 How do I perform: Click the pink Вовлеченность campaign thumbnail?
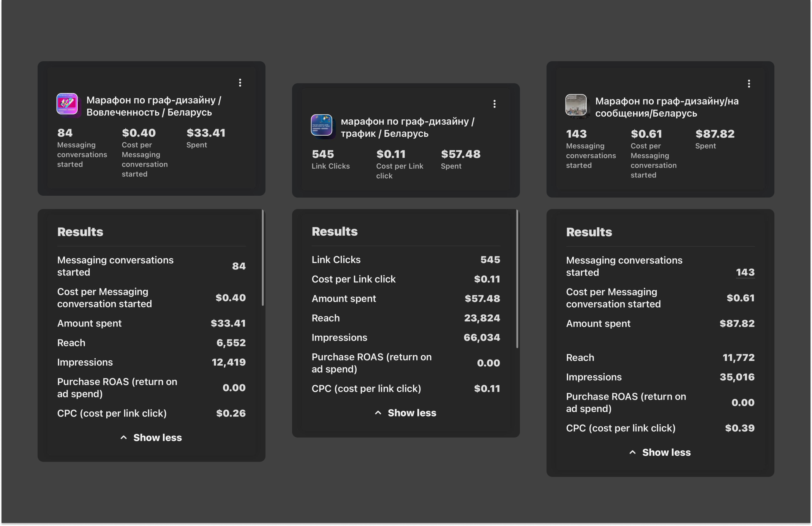tap(67, 104)
